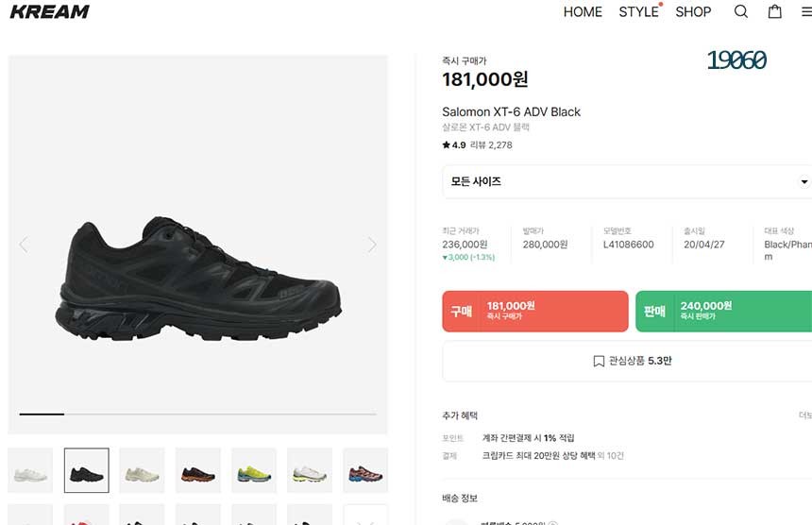Go to HOME menu
This screenshot has width=812, height=525.
(x=583, y=12)
